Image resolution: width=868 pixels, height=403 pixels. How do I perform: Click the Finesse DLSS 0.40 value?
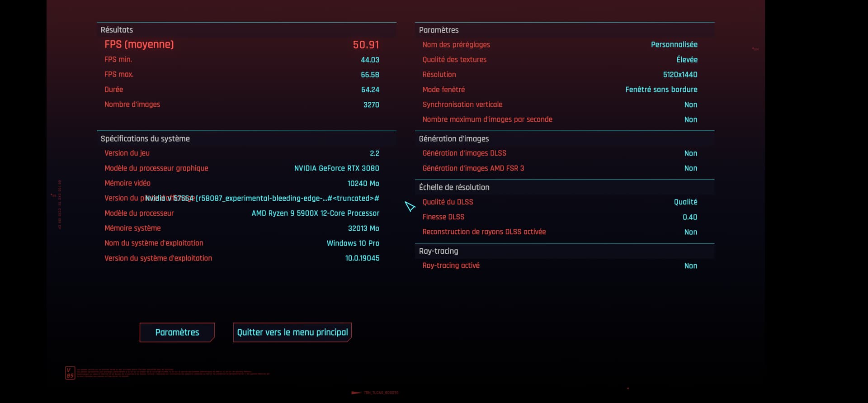[689, 217]
